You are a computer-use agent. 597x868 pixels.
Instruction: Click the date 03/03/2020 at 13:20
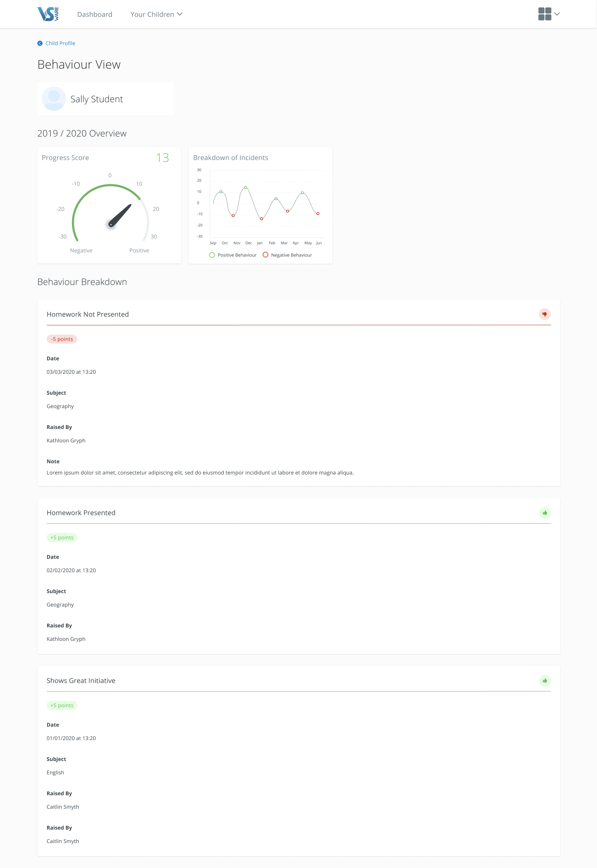[x=71, y=372]
